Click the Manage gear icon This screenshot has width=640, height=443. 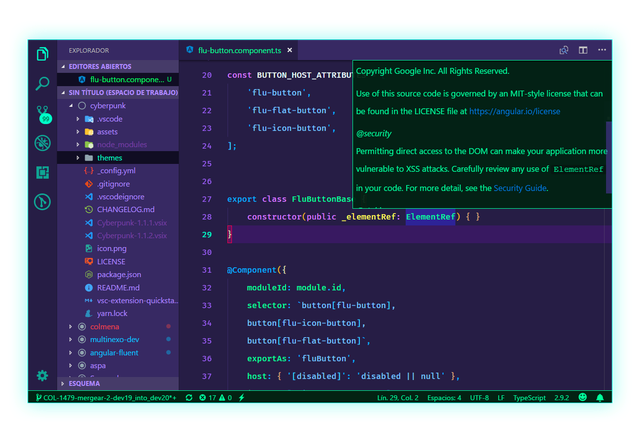coord(42,376)
